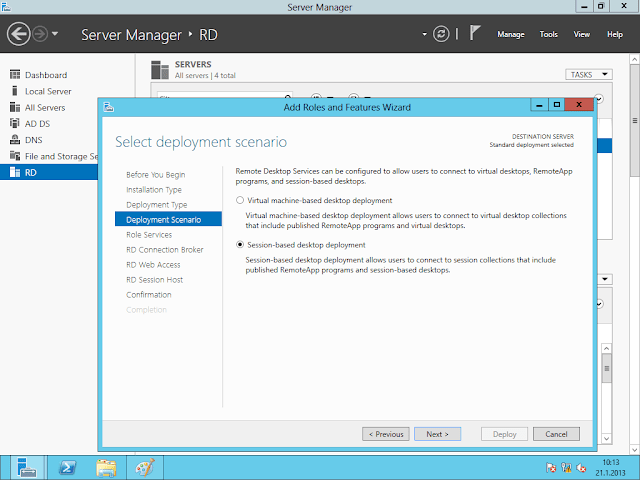Open File Explorer from the taskbar
Viewport: 640px width, 480px height.
[105, 466]
